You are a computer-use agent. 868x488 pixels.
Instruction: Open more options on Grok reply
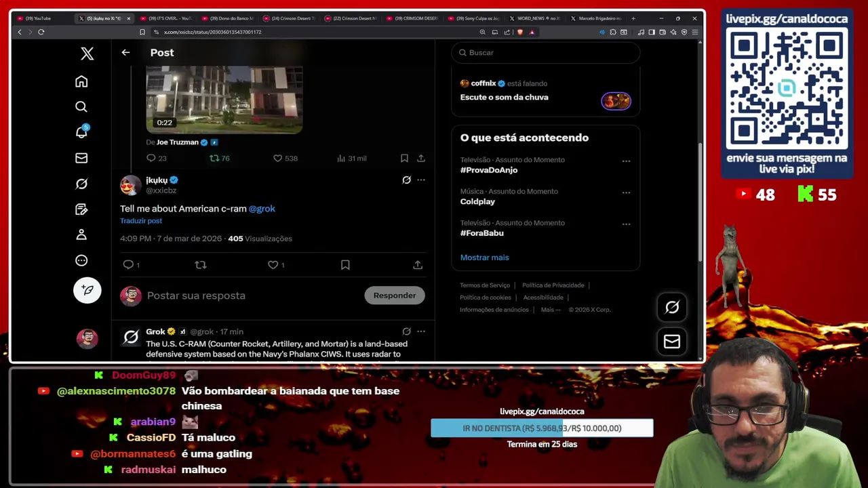421,331
